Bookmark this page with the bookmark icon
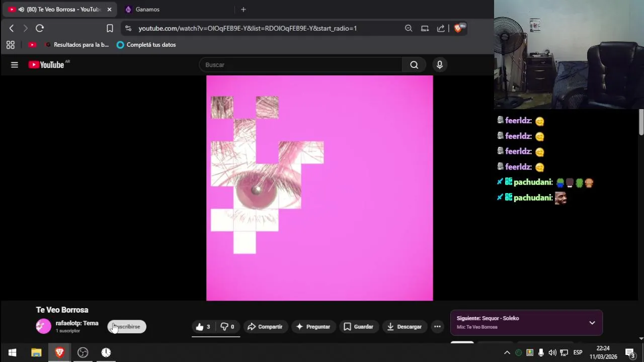The width and height of the screenshot is (644, 362). point(110,29)
